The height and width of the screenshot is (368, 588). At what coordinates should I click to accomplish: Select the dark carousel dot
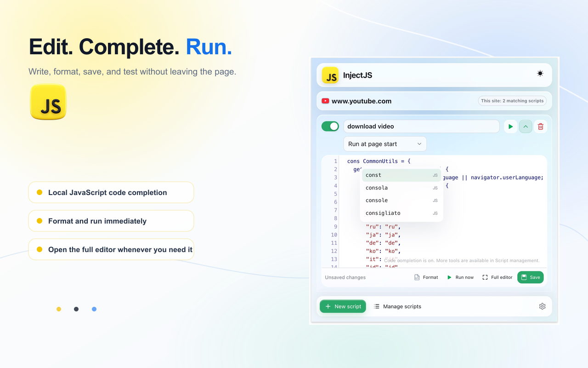[x=76, y=309]
